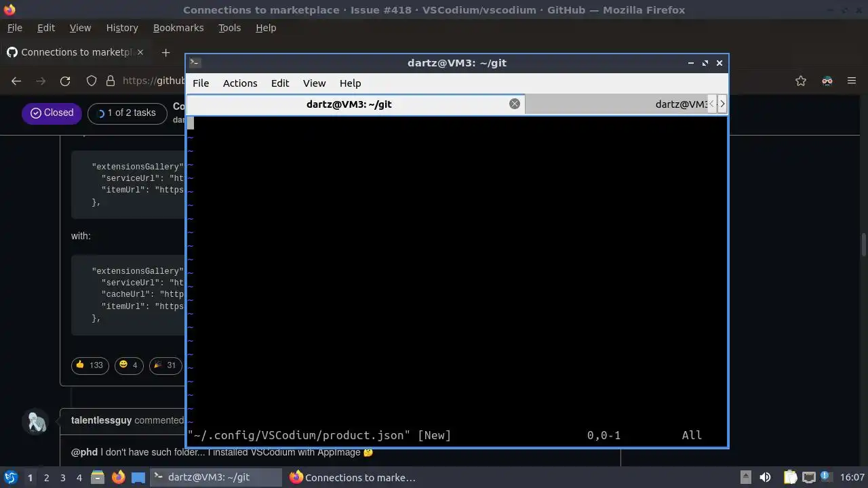Click the hooray 31 reaction
The height and width of the screenshot is (488, 868).
(x=165, y=365)
